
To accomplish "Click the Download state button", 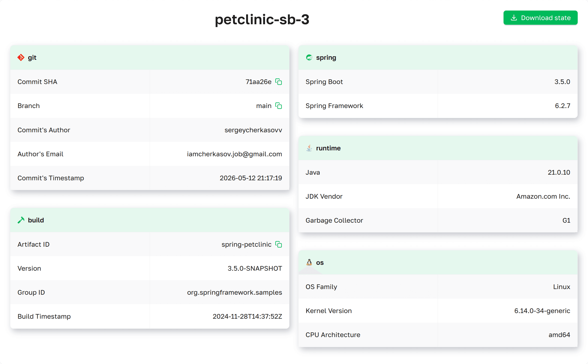I will coord(540,18).
